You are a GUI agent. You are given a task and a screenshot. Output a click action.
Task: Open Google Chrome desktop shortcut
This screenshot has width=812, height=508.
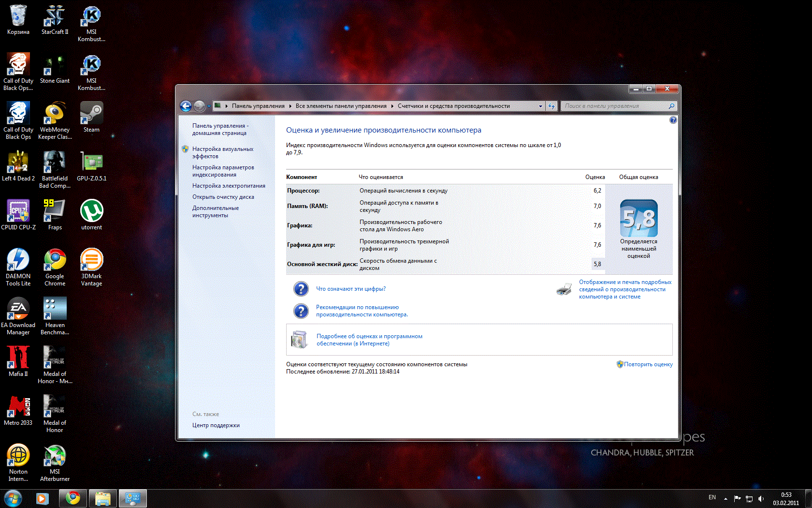coord(55,267)
